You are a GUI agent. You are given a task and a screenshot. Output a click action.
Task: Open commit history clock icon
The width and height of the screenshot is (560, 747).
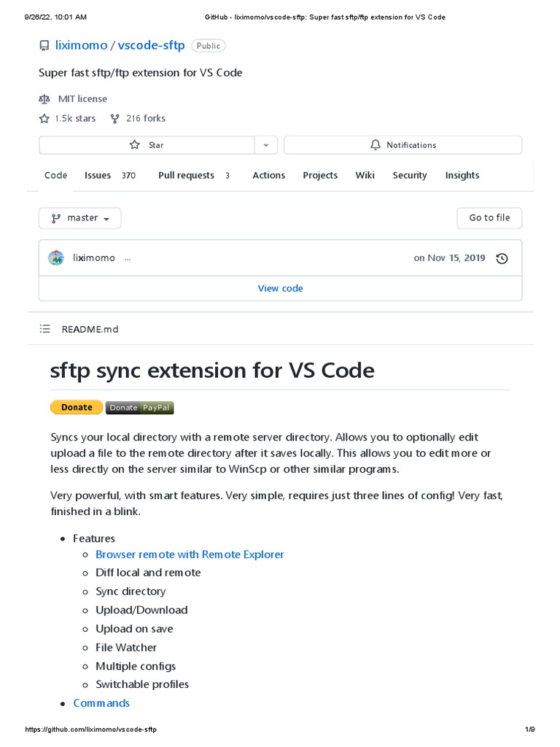[502, 258]
